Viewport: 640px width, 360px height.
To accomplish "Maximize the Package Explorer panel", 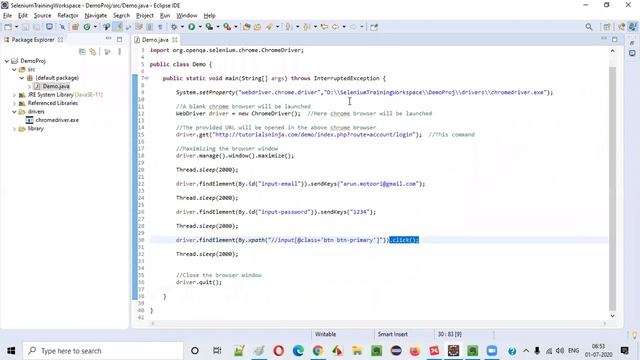I will pyautogui.click(x=119, y=39).
